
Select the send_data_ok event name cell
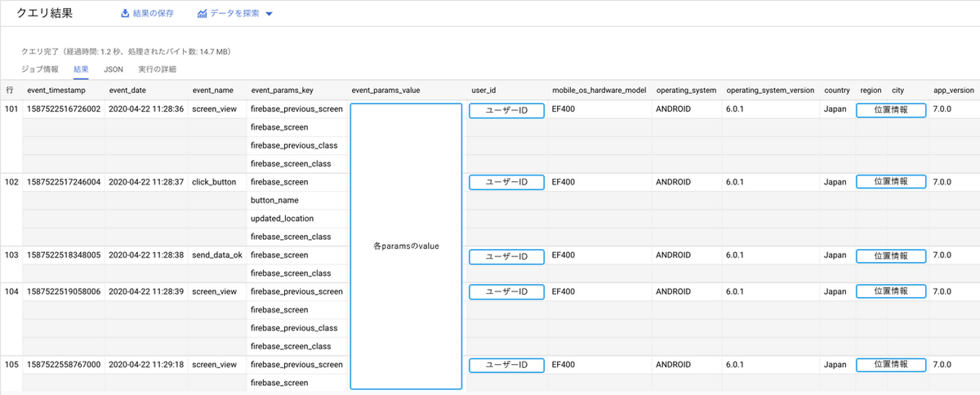click(x=216, y=255)
